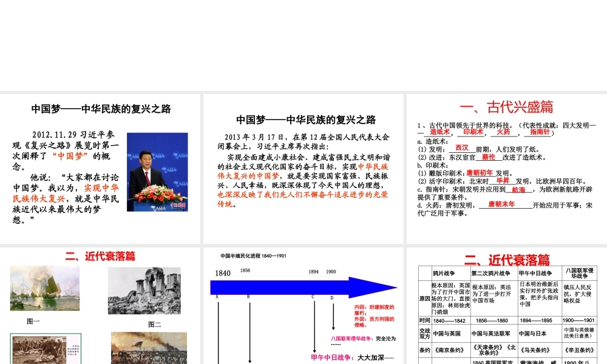Click the red text '内因：封建制度的腐朽'

coord(374,310)
